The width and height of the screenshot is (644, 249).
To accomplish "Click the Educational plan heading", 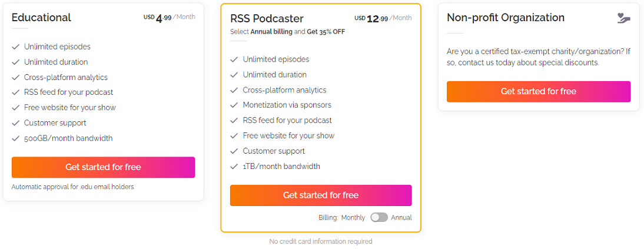I will pyautogui.click(x=41, y=18).
